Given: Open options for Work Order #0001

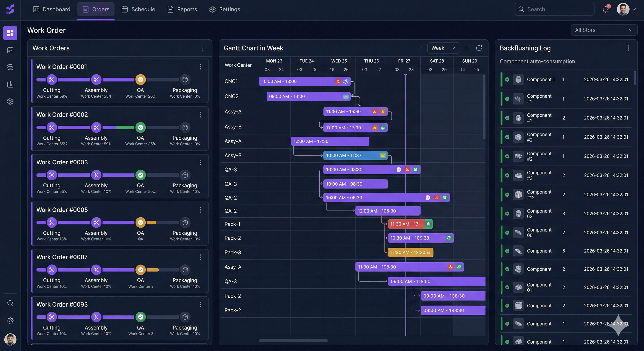Looking at the screenshot, I should coord(201,67).
